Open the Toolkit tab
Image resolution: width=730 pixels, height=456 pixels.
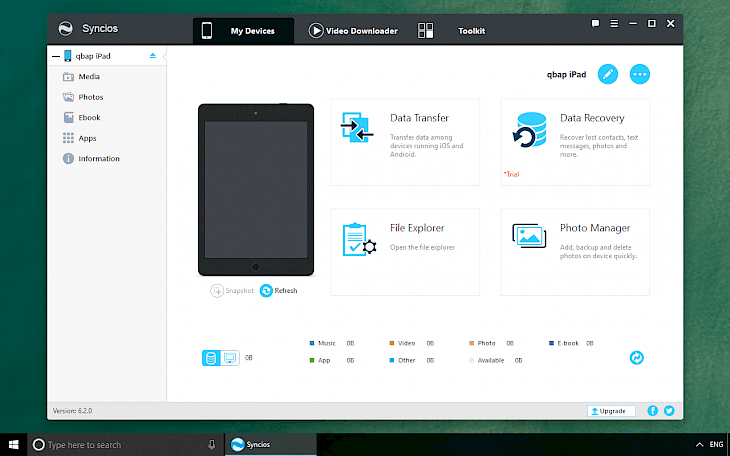pyautogui.click(x=471, y=31)
